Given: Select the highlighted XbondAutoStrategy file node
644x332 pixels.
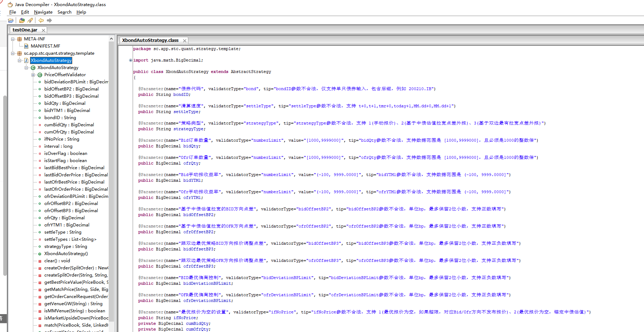Looking at the screenshot, I should pyautogui.click(x=51, y=60).
